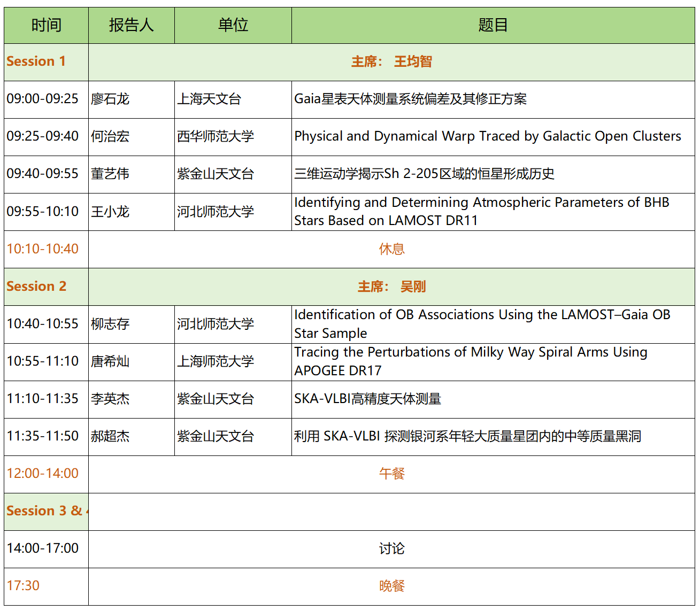700x611 pixels.
Task: Select the OB Associations talk title
Action: (482, 323)
